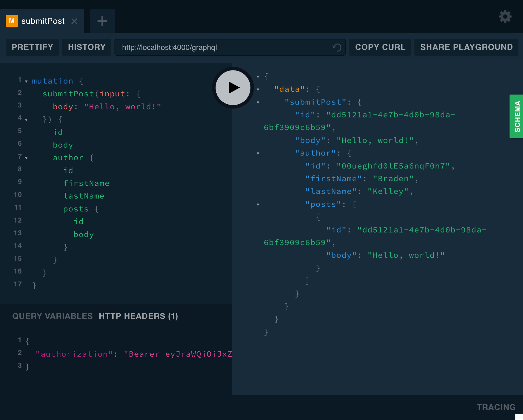523x420 pixels.
Task: Click the COPY CURL button
Action: [x=380, y=47]
